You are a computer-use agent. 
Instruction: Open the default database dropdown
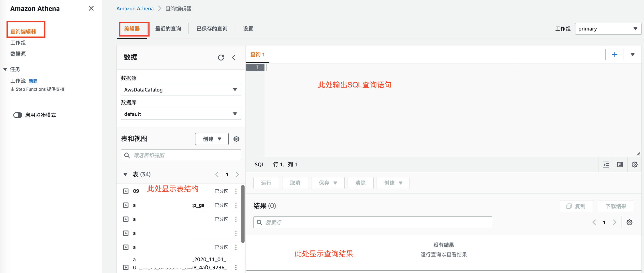tap(181, 114)
